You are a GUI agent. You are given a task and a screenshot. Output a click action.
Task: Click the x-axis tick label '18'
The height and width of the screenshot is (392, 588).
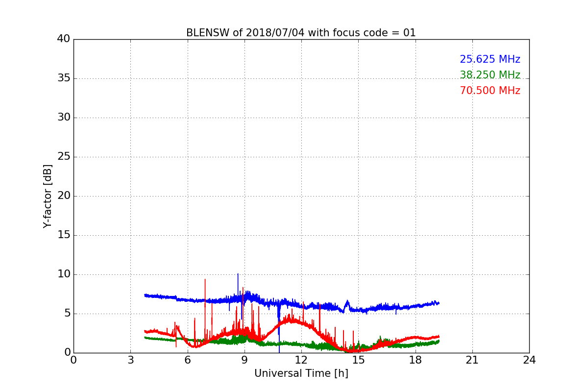416,360
